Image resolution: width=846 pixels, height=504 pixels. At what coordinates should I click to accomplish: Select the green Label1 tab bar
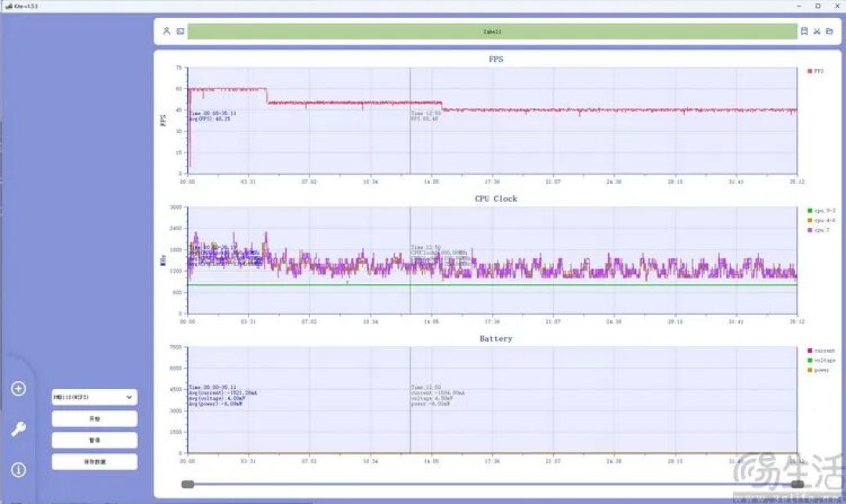click(x=492, y=31)
